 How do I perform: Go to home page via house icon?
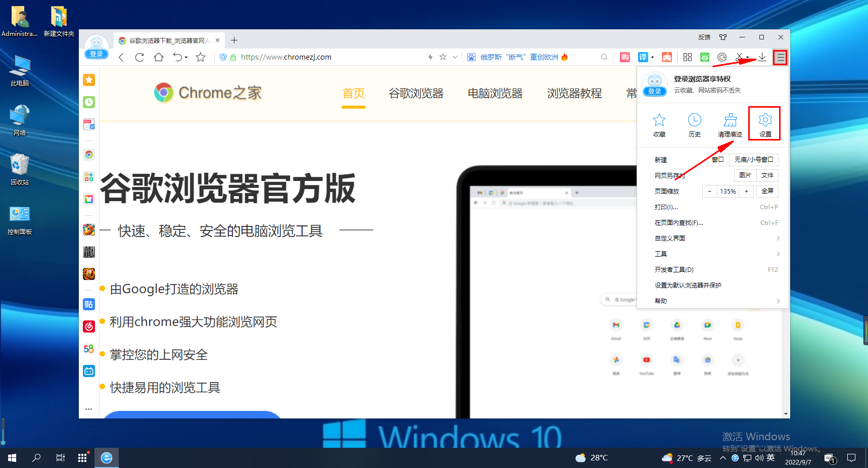point(159,57)
